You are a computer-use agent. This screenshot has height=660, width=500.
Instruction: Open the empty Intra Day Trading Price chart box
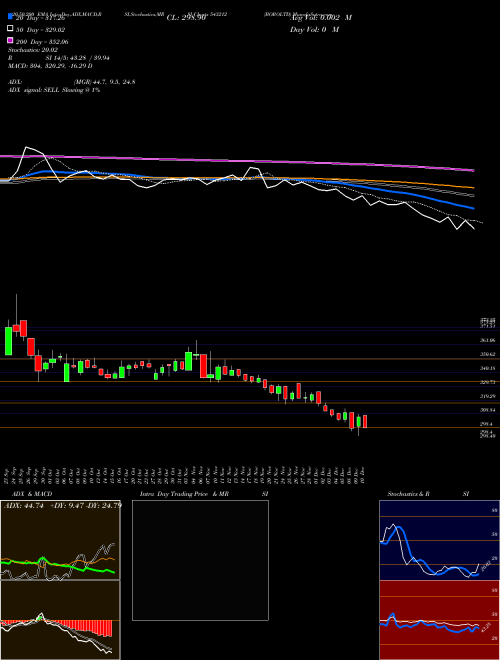(200, 560)
